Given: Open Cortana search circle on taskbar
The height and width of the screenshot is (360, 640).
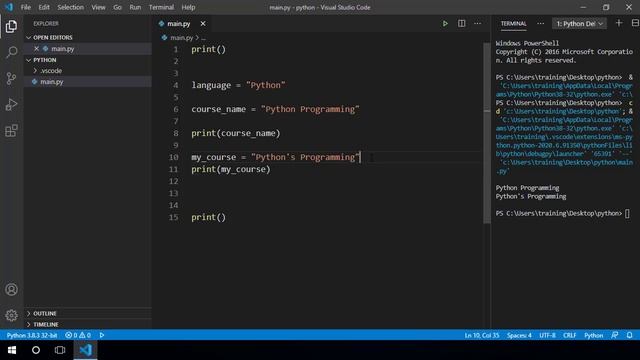Looking at the screenshot, I should pos(36,350).
